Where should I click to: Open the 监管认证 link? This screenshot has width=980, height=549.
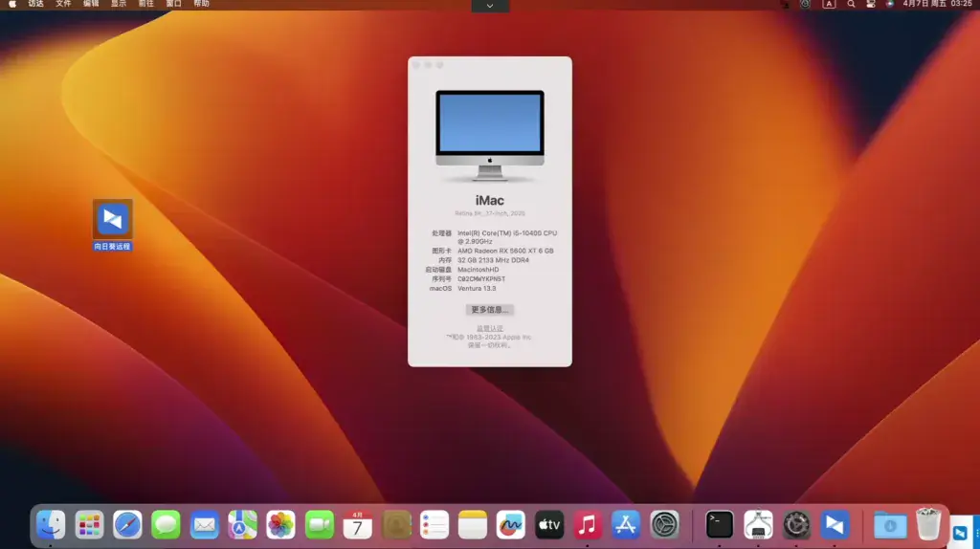point(489,328)
